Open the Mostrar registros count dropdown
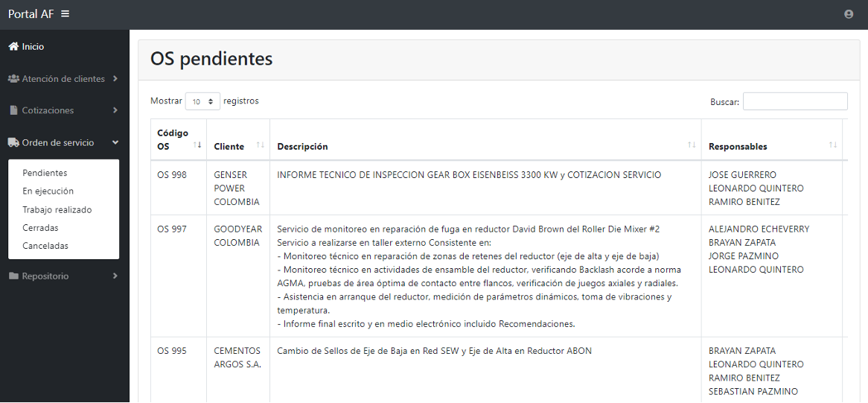 [x=202, y=101]
